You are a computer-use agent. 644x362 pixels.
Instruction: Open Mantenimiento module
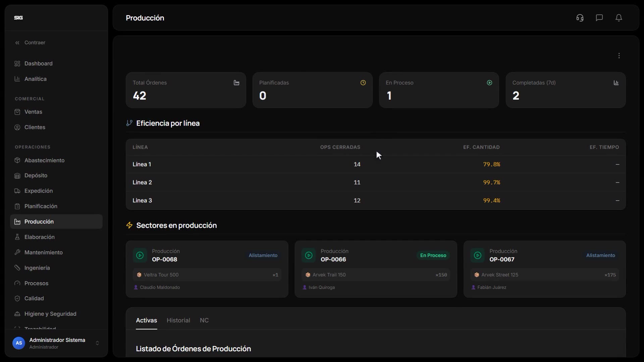click(x=56, y=252)
